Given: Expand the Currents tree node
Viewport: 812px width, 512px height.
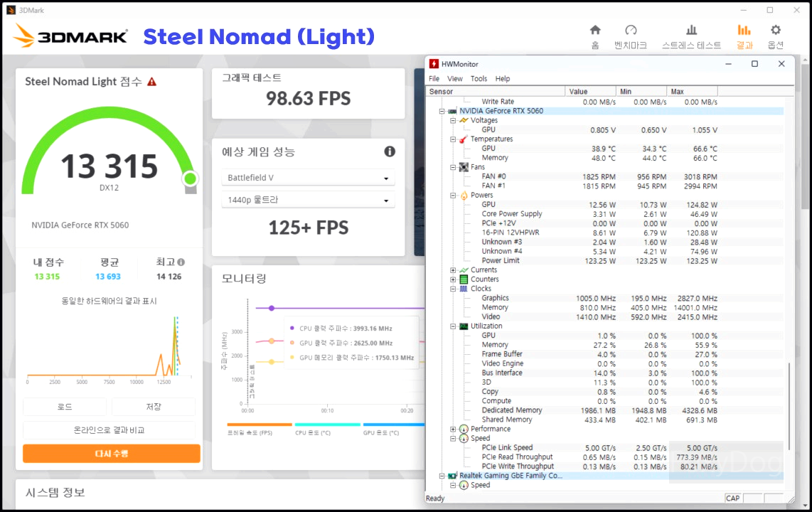Looking at the screenshot, I should [453, 270].
